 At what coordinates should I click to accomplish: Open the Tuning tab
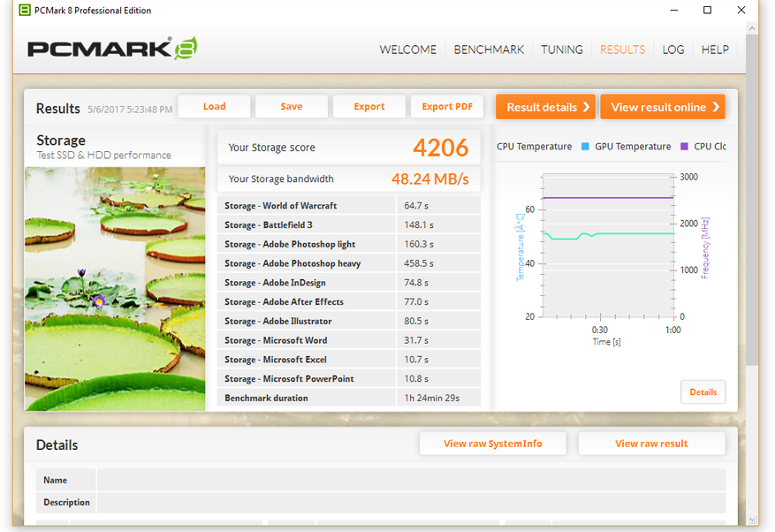pos(562,49)
